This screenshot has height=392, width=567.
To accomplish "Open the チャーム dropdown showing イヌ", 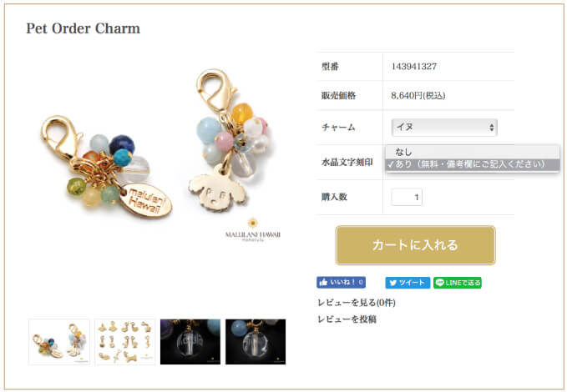I will coord(444,127).
